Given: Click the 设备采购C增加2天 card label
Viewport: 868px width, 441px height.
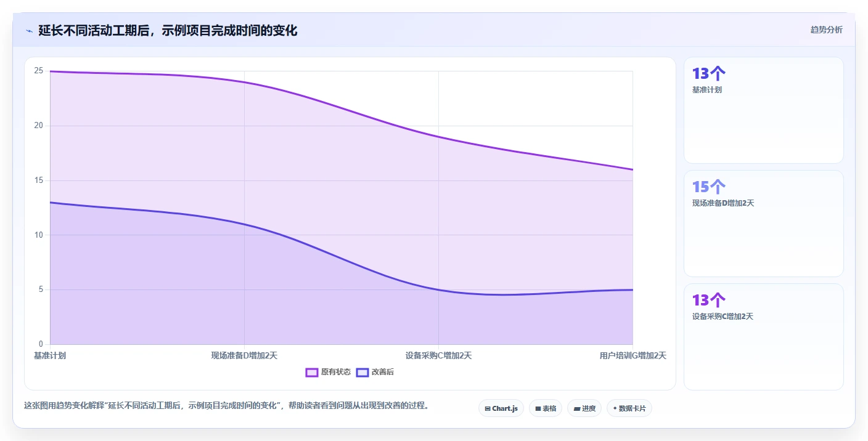Looking at the screenshot, I should 723,317.
